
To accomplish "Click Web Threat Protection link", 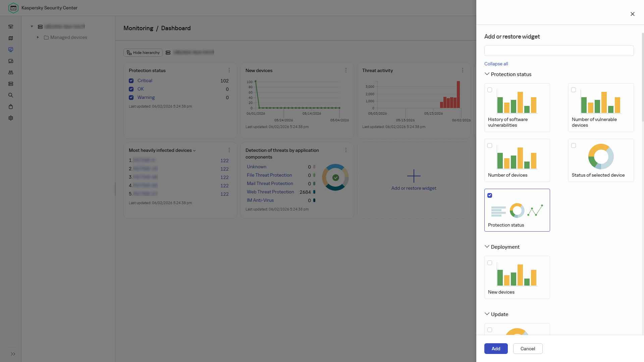I will click(270, 192).
